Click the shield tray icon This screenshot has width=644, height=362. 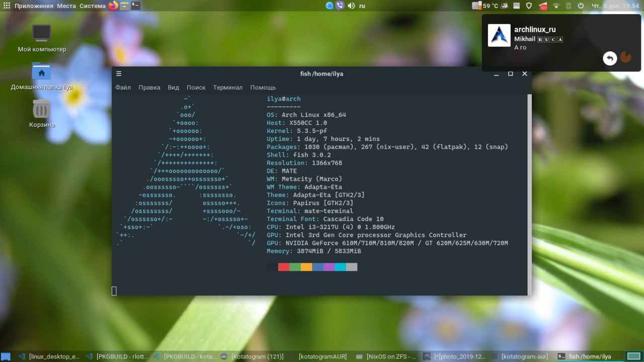point(529,6)
